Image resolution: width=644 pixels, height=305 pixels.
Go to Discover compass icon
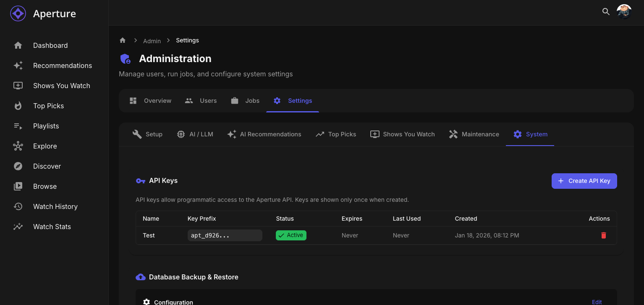[x=18, y=166]
